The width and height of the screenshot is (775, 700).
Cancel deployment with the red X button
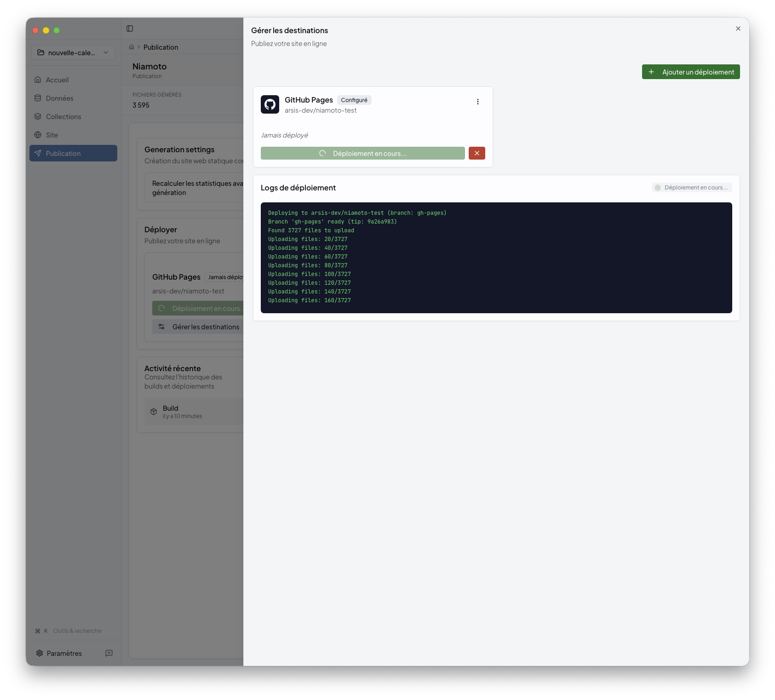(x=476, y=153)
